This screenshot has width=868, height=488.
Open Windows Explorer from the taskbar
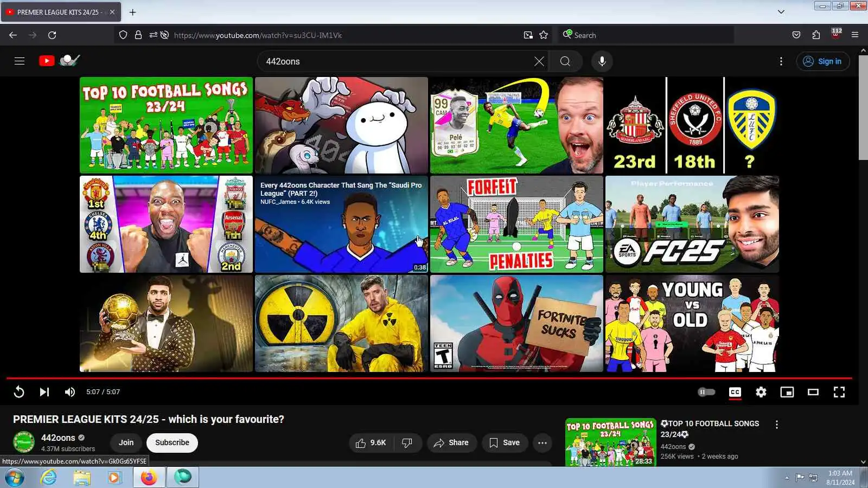(x=82, y=478)
